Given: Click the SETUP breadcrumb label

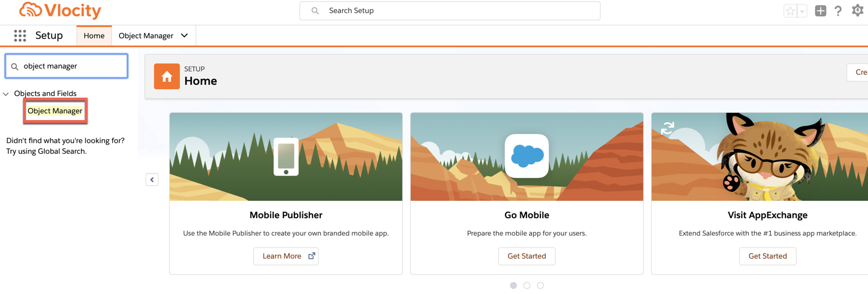Looking at the screenshot, I should pyautogui.click(x=194, y=69).
